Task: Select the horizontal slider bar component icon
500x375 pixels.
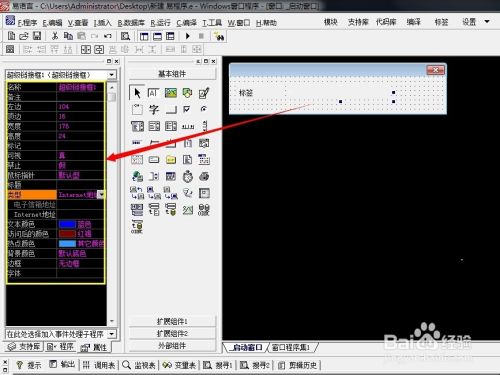Action: pyautogui.click(x=188, y=126)
